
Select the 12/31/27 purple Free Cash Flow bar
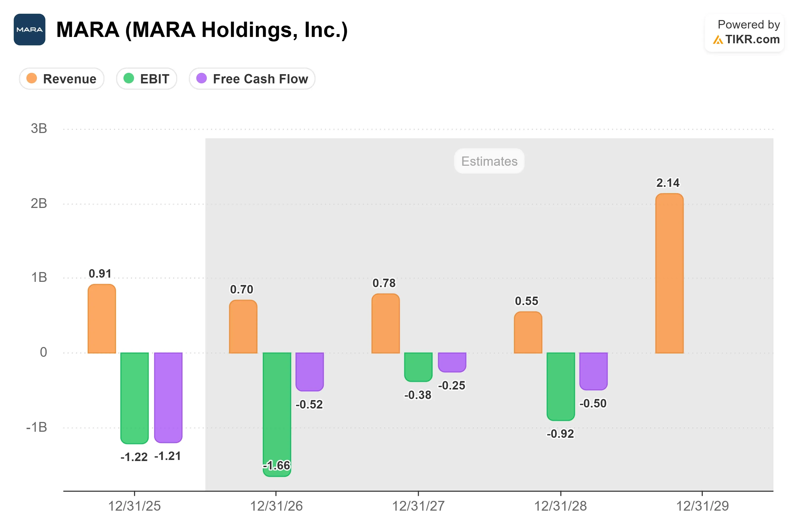click(452, 362)
